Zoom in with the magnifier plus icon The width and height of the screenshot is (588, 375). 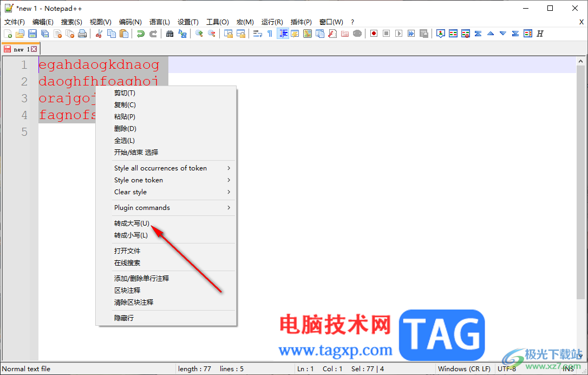(199, 34)
